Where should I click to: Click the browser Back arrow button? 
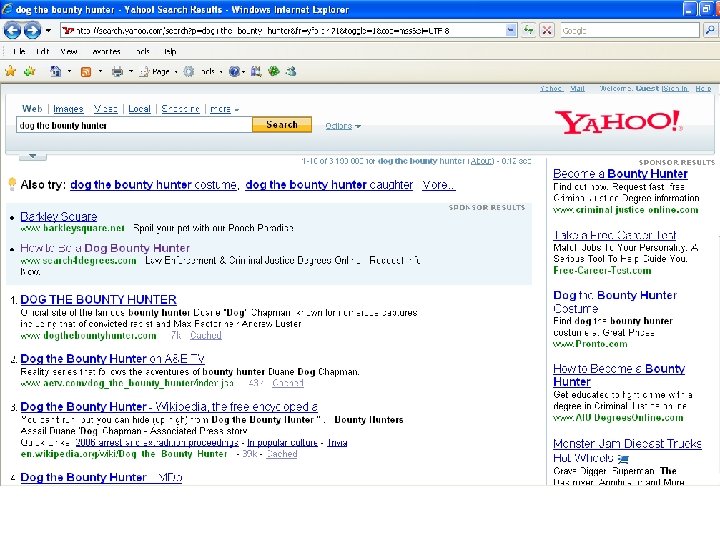tap(12, 31)
